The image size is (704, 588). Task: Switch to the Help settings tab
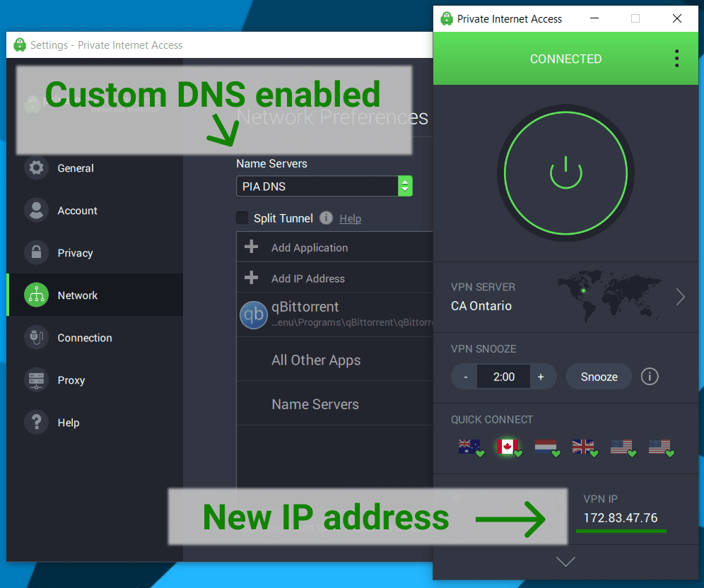click(95, 422)
